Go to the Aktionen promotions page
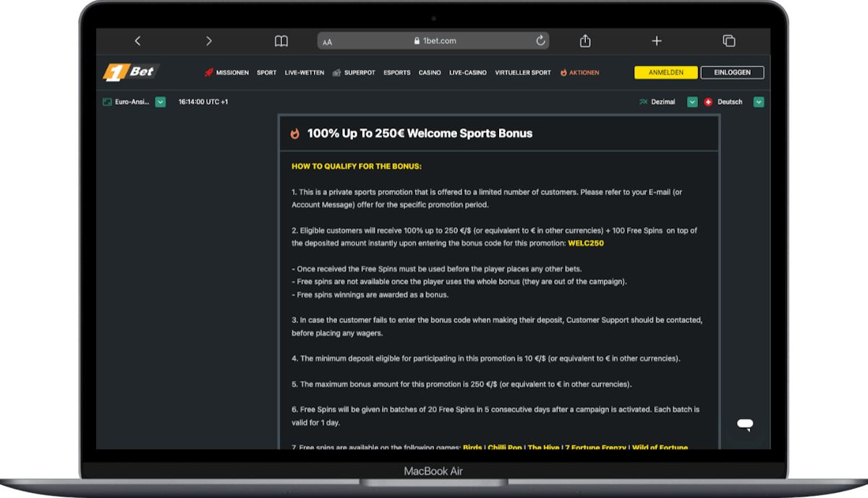Viewport: 868px width, 498px height. [580, 73]
